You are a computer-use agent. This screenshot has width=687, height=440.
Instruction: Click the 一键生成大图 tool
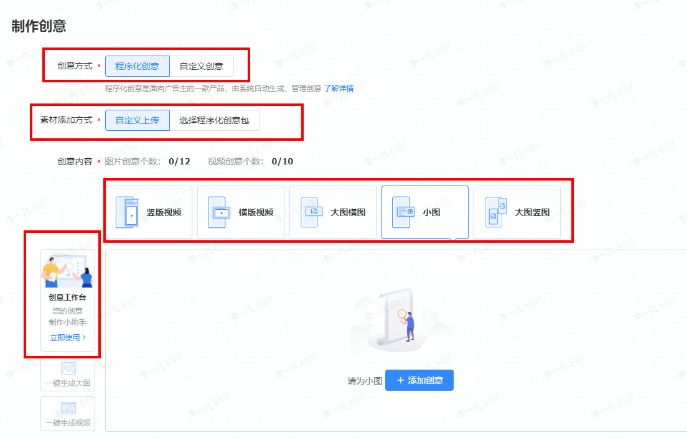click(x=67, y=375)
